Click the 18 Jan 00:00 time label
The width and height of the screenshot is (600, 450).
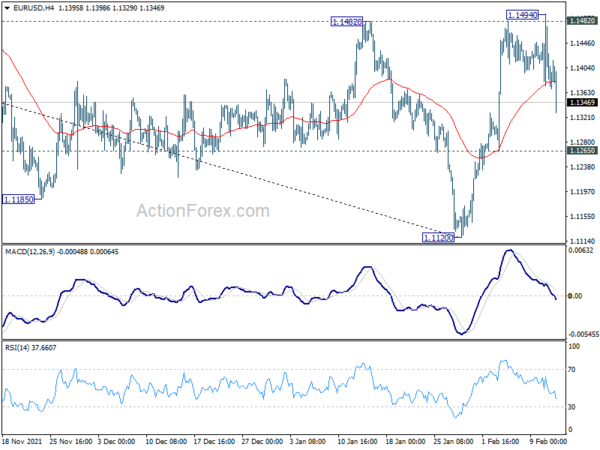(406, 441)
